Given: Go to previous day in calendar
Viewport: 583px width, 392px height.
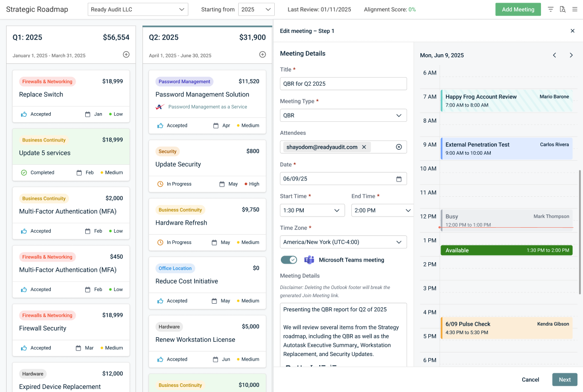Looking at the screenshot, I should click(x=555, y=55).
